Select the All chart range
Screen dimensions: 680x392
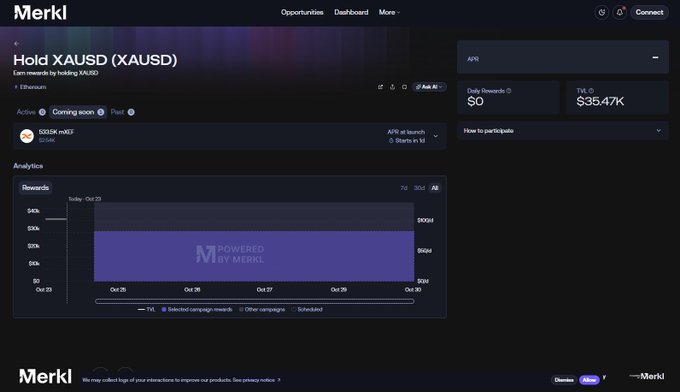pos(435,188)
